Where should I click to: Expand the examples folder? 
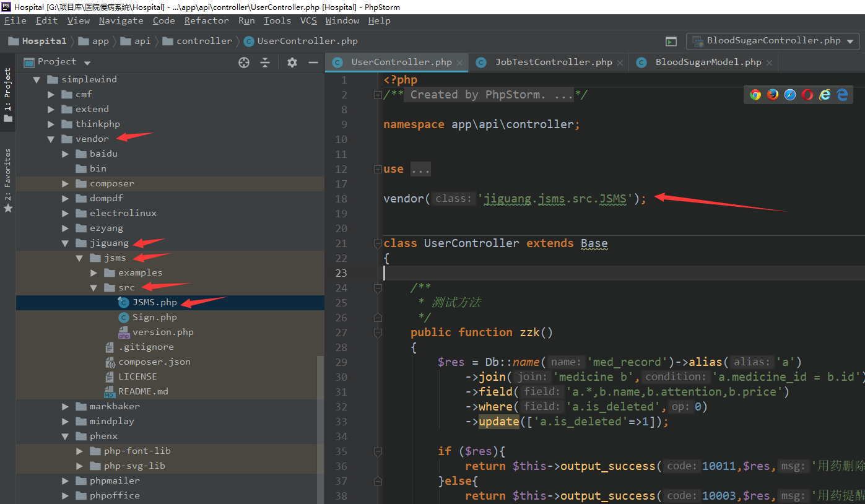pos(94,272)
